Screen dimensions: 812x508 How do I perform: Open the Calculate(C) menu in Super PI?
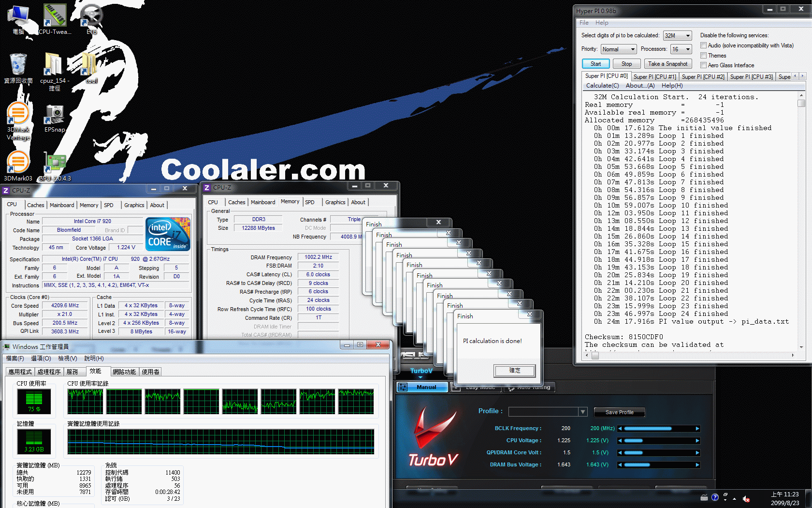602,86
